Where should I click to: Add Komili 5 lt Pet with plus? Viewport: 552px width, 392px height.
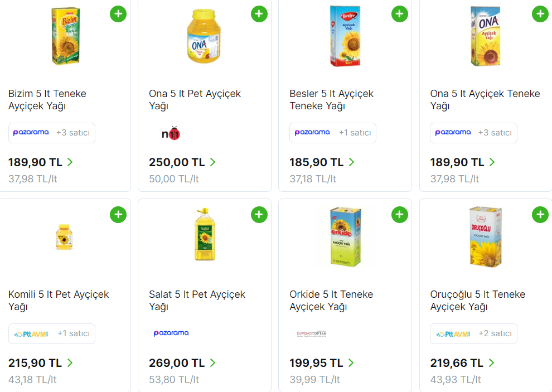118,215
